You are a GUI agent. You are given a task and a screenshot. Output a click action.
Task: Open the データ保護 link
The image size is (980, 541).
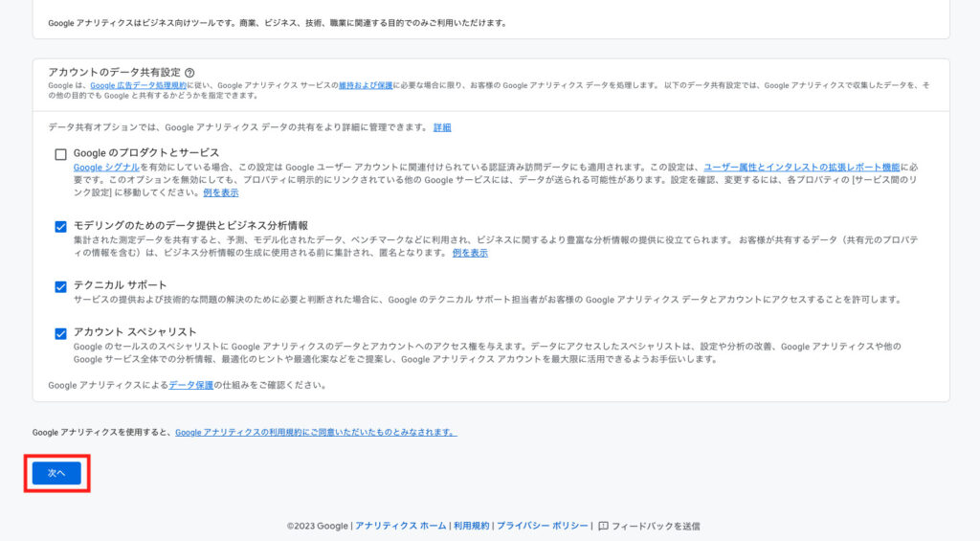191,385
